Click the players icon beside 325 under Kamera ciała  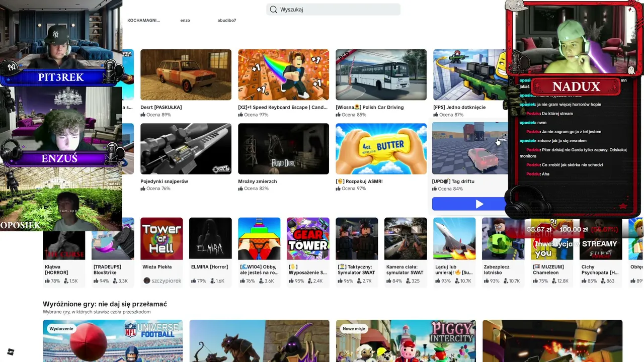407,281
